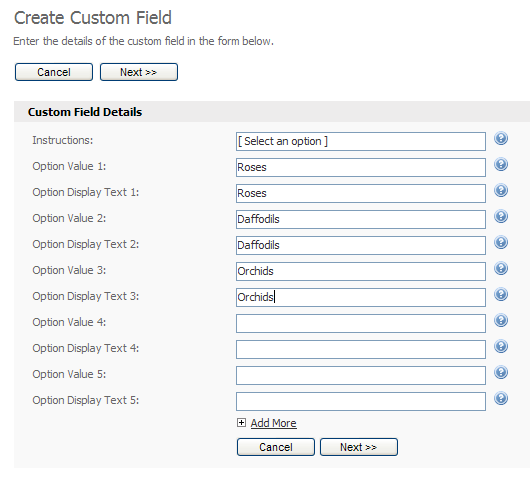Focus the Option Display Text 4 field

[361, 350]
